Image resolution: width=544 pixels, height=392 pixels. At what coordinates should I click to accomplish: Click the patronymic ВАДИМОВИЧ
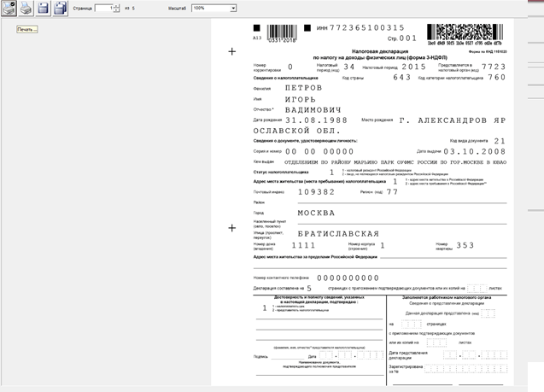pyautogui.click(x=313, y=110)
